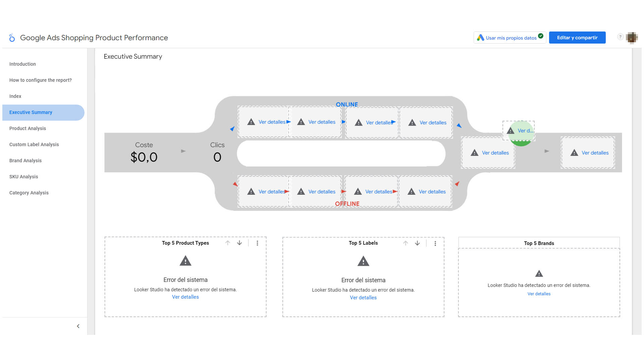Viewport: 644px width, 362px height.
Task: Select the SKU Analysis page
Action: [x=23, y=177]
